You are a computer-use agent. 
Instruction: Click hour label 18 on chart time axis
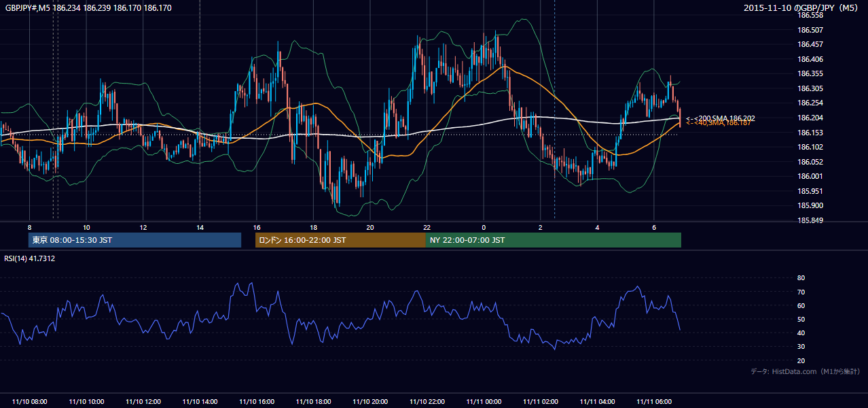click(313, 227)
